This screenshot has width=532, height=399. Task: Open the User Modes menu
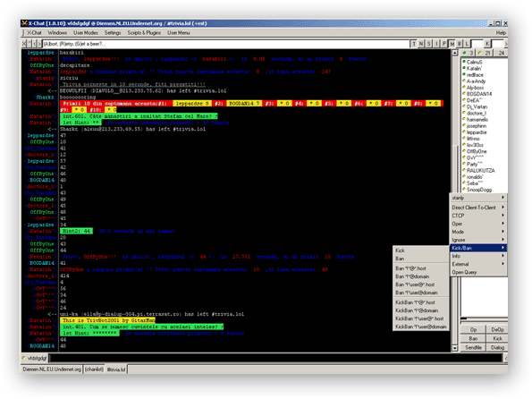[86, 32]
